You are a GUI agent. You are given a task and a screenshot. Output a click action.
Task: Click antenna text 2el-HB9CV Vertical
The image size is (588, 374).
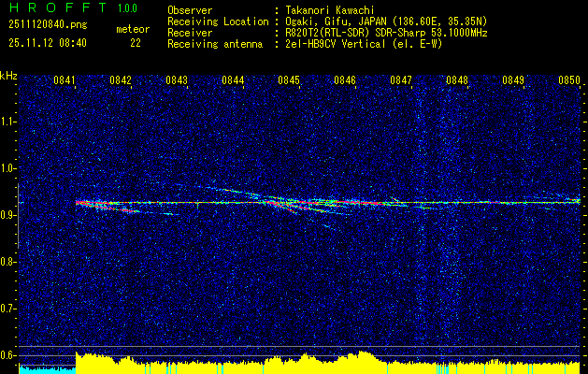point(336,44)
